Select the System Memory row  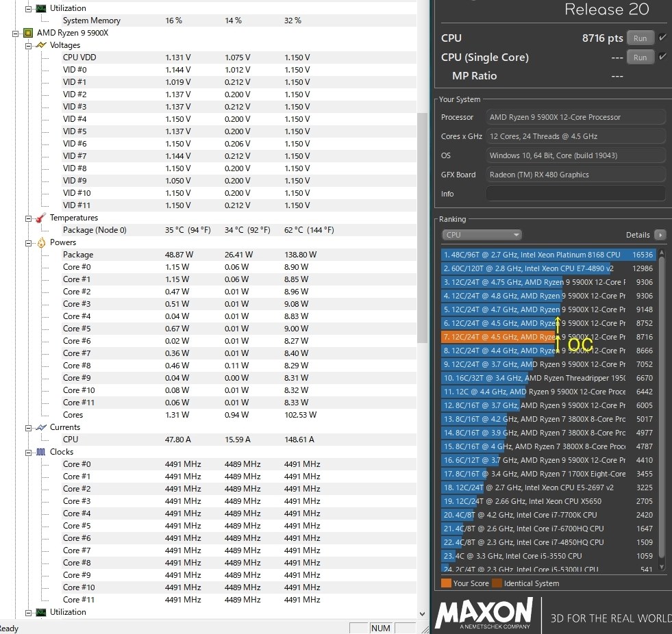(239, 21)
